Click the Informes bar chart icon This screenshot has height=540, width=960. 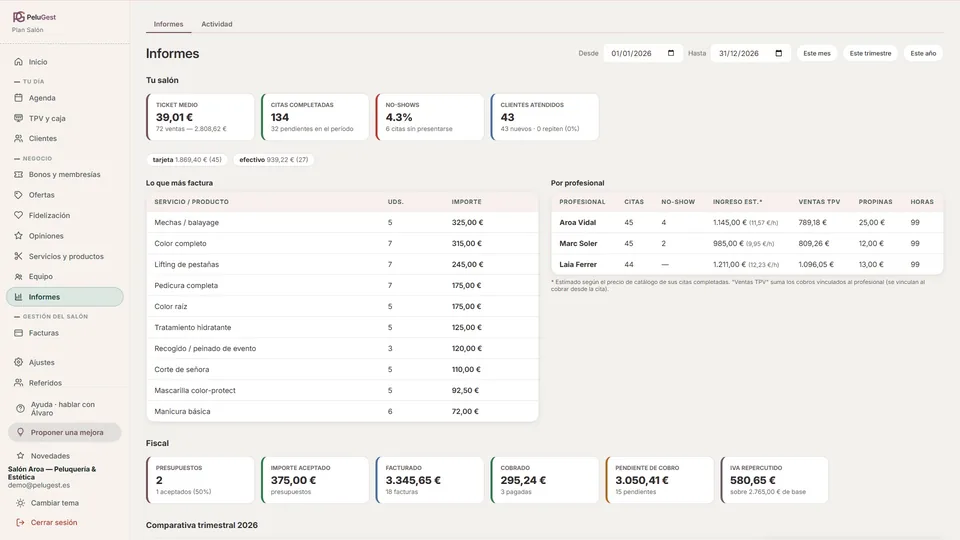pyautogui.click(x=18, y=297)
